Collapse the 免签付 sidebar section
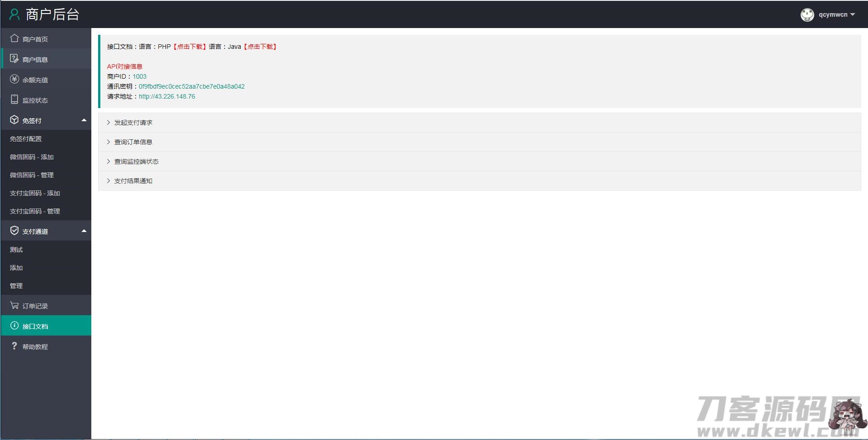The image size is (868, 440). [x=84, y=120]
